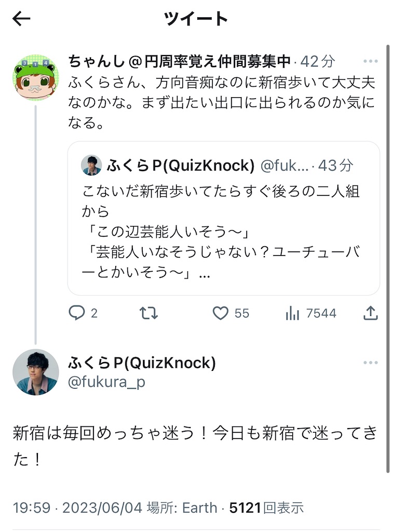The image size is (393, 532).
Task: Open the more options menu on ふくらP's reply
Action: tap(370, 363)
